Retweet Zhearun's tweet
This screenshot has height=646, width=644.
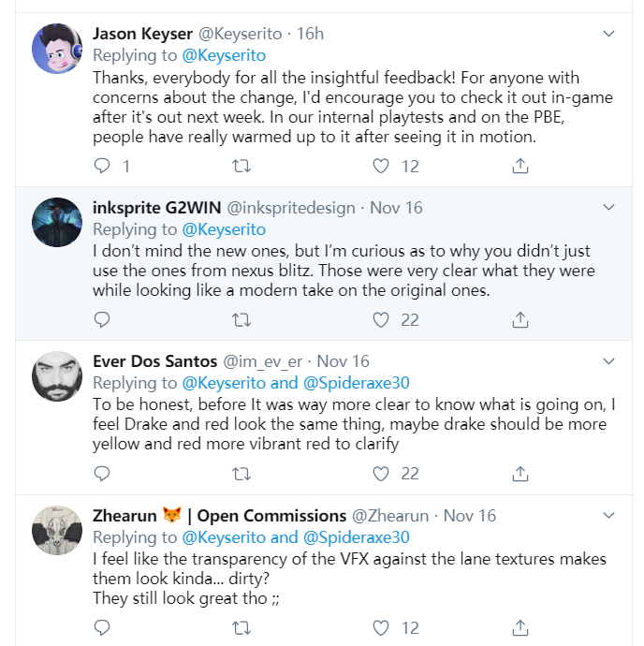pos(241,627)
